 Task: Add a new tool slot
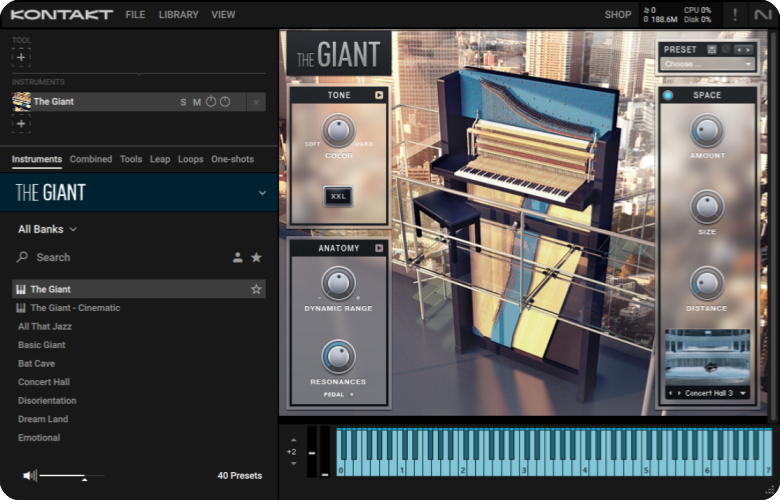click(x=21, y=57)
